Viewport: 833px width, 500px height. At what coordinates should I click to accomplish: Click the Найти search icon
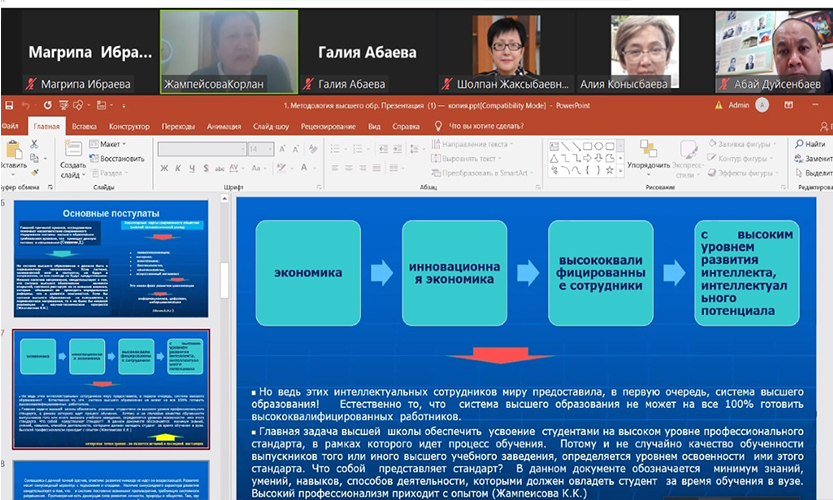coord(808,144)
